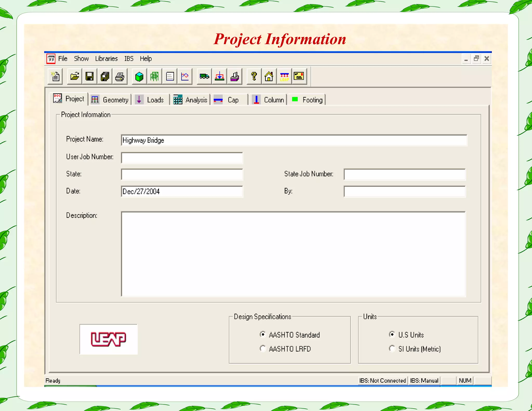The width and height of the screenshot is (532, 411).
Task: Click the New project document icon
Action: coord(55,77)
